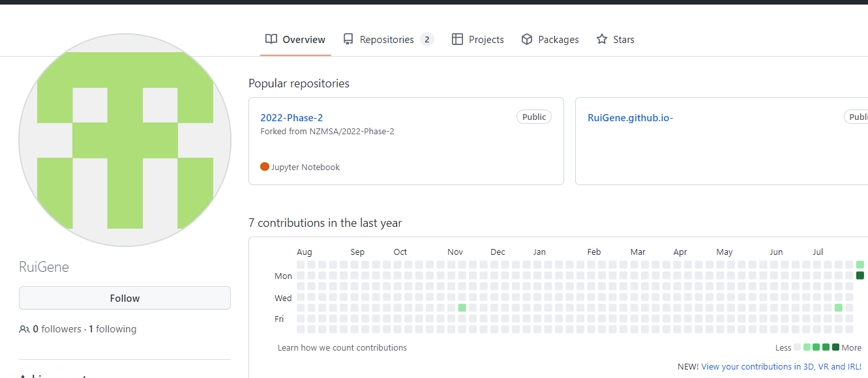Click the RuiGene username text

[x=44, y=267]
